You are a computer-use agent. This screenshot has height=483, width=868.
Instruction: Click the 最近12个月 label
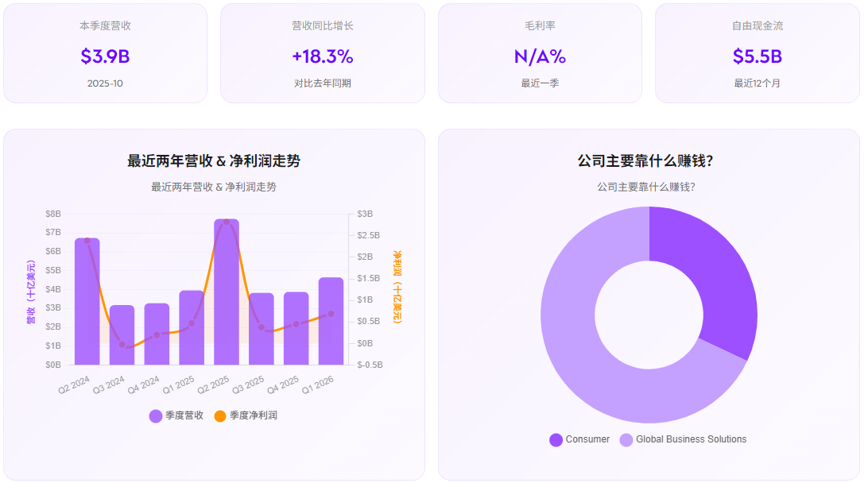tap(757, 81)
